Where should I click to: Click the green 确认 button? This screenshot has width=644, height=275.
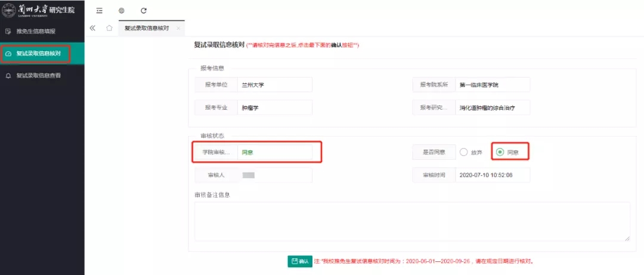(x=300, y=261)
